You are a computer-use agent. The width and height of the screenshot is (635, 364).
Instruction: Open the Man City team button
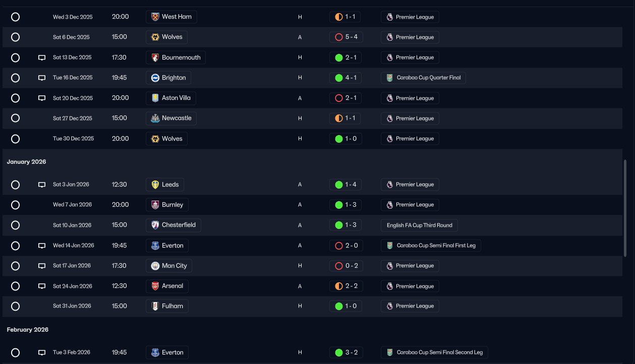point(169,266)
